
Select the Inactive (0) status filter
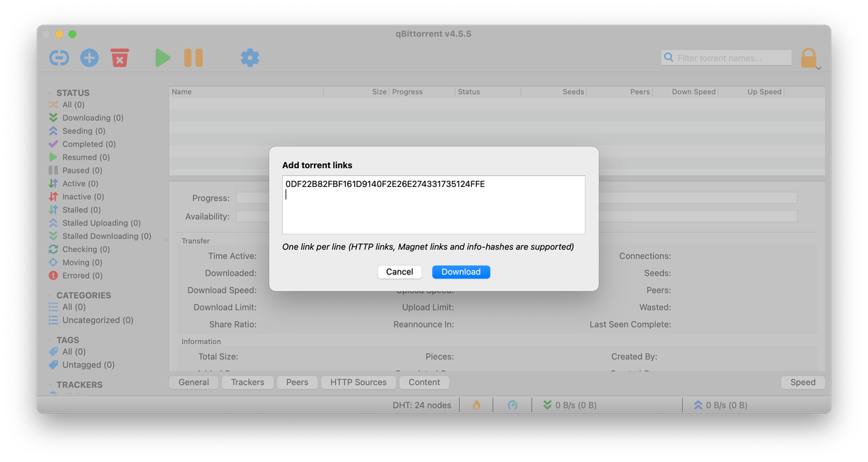[x=76, y=196]
